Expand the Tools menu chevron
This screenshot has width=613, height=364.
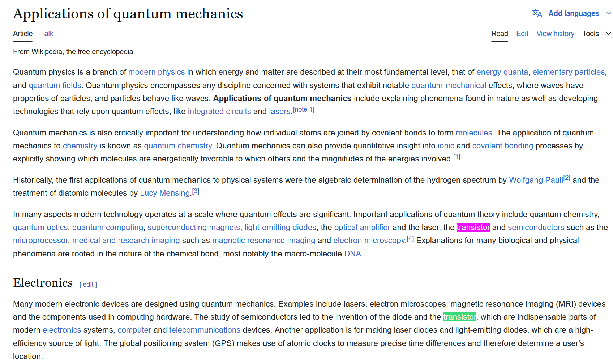pyautogui.click(x=608, y=34)
